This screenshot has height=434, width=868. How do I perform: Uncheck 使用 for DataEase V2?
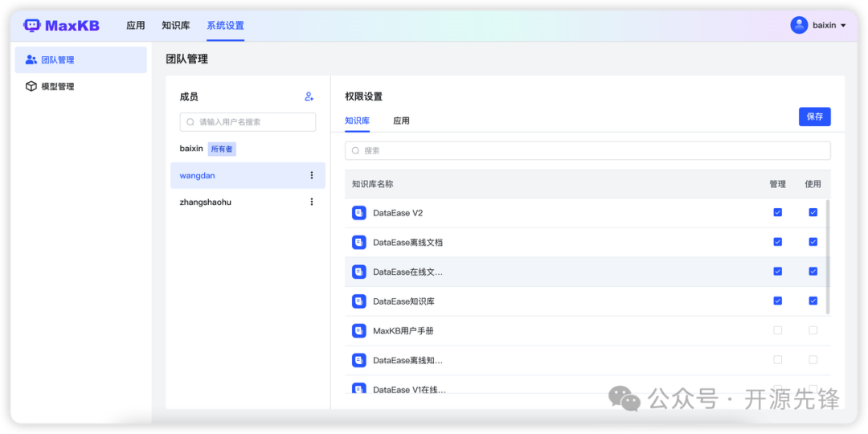click(813, 212)
